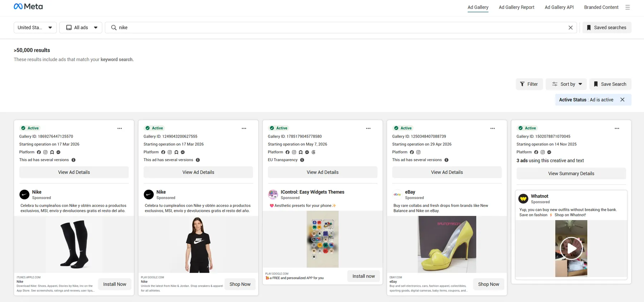
Task: Click the eBay advertiser name
Action: click(410, 192)
